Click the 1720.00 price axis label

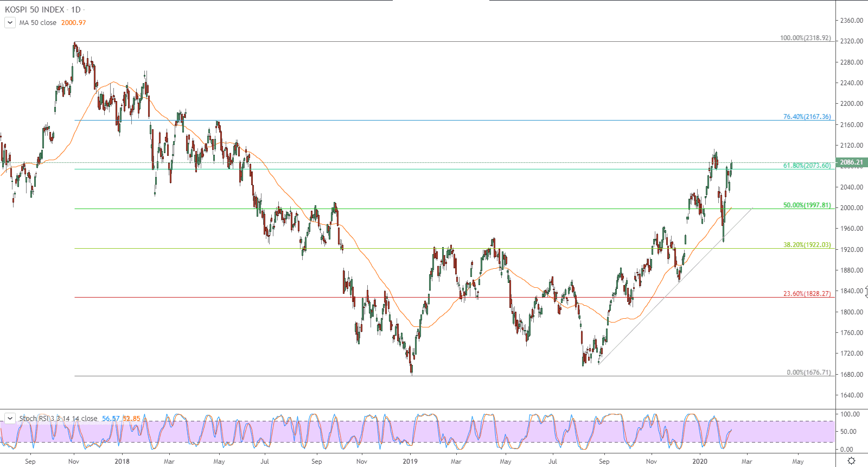coord(851,354)
